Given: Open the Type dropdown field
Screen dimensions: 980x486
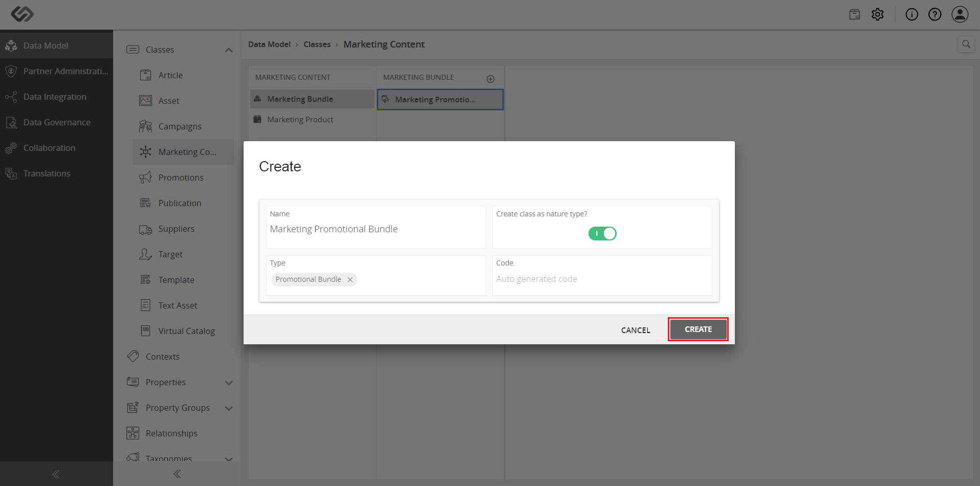Looking at the screenshot, I should [x=376, y=275].
